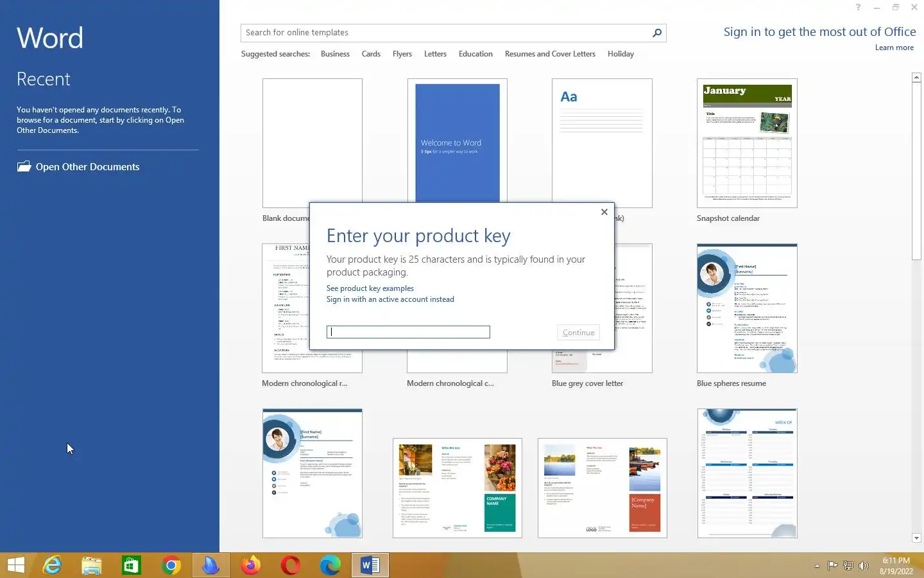The image size is (924, 578).
Task: Select Resumes and Cover Letters search
Action: [x=550, y=54]
